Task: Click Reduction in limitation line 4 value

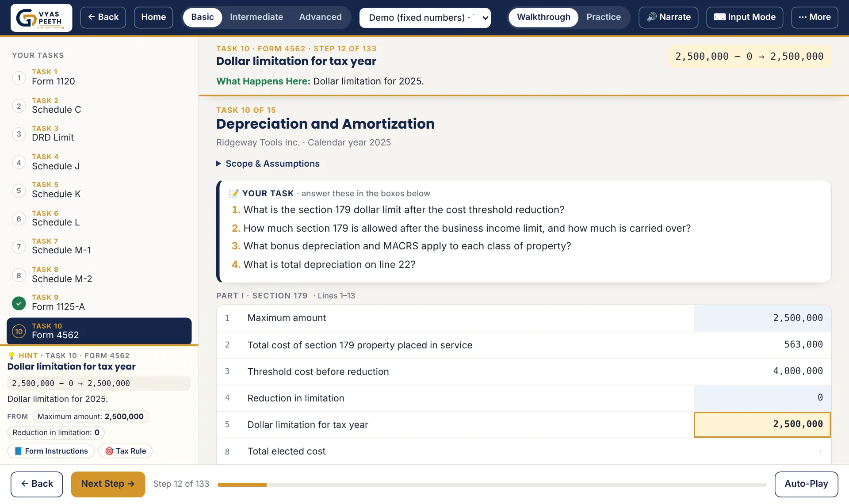Action: 762,398
